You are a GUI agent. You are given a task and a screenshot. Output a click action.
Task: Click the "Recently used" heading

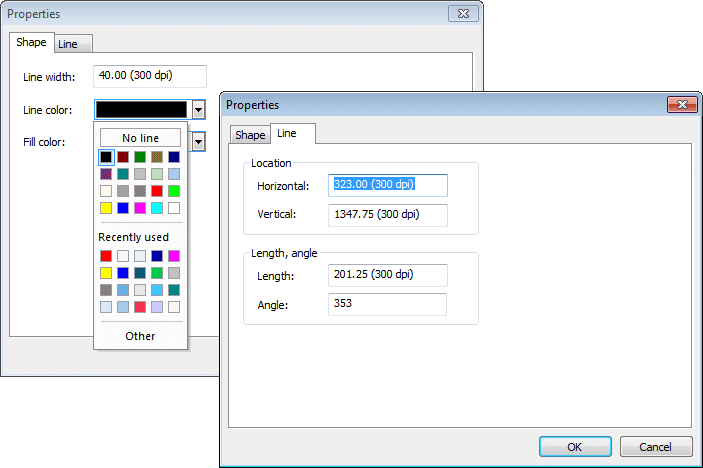click(134, 237)
